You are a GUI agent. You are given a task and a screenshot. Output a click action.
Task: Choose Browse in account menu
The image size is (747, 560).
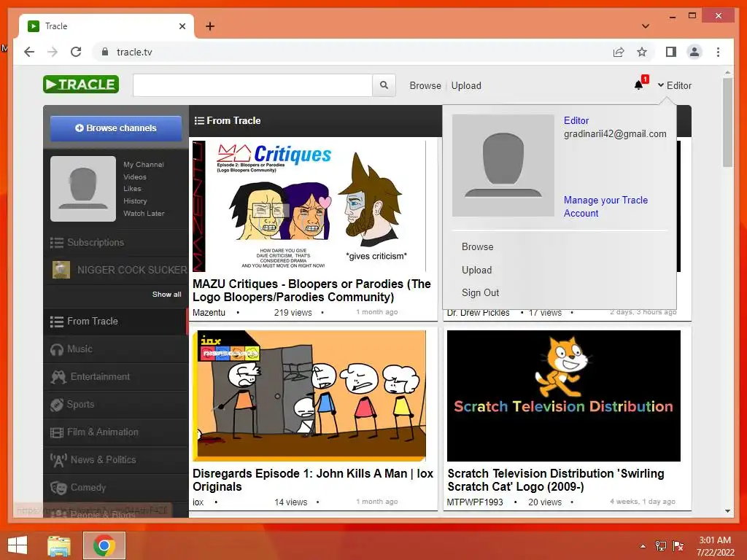pos(477,246)
